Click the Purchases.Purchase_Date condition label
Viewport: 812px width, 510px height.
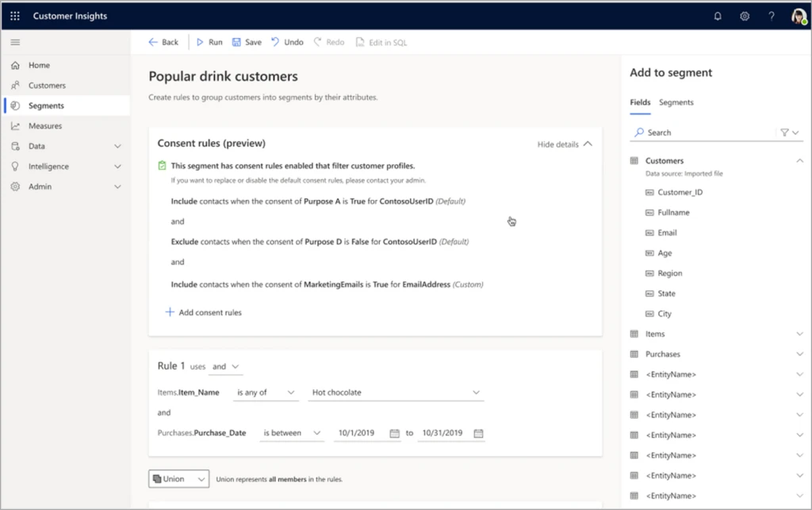[x=202, y=433]
